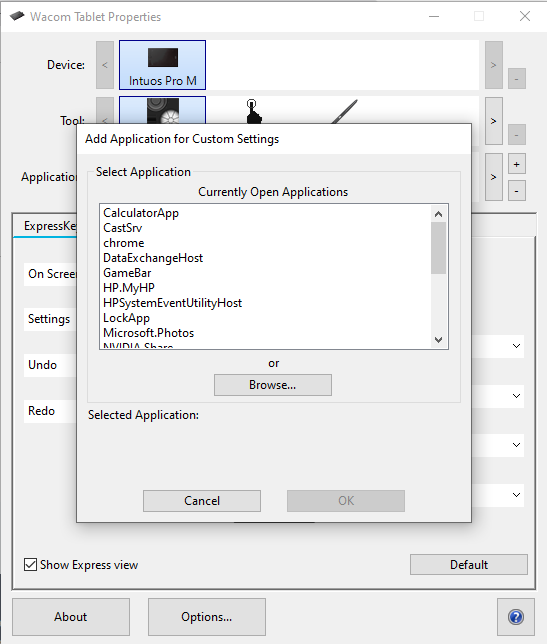Screen dimensions: 547x644
Task: Click the minus button beside the Device row
Action: (517, 78)
